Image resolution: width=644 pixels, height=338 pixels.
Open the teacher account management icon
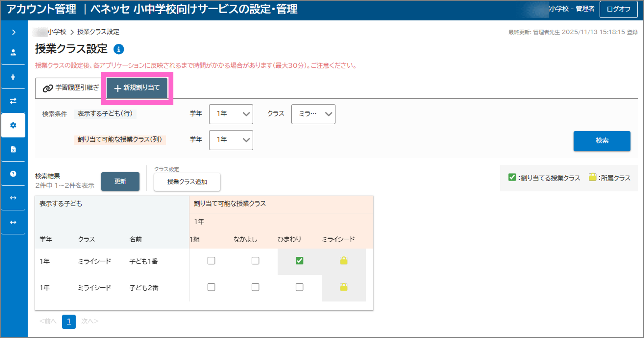(x=13, y=52)
